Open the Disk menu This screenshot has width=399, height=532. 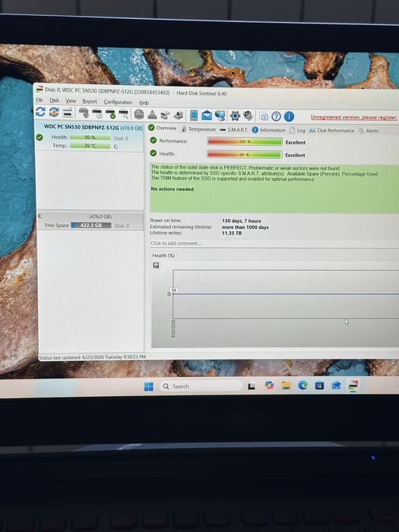tap(54, 100)
